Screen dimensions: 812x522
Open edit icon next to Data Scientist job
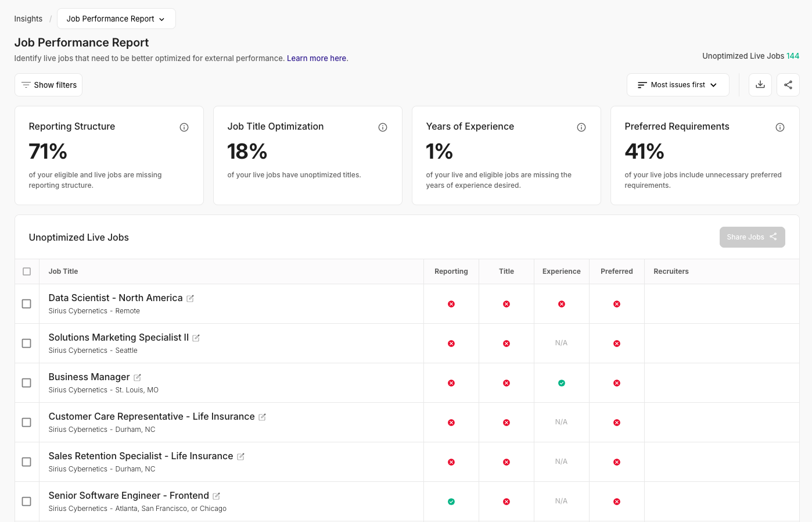click(x=190, y=299)
